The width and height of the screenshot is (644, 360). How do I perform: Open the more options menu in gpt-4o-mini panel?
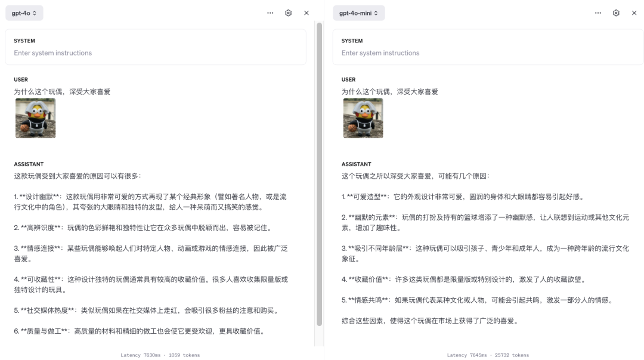[598, 13]
